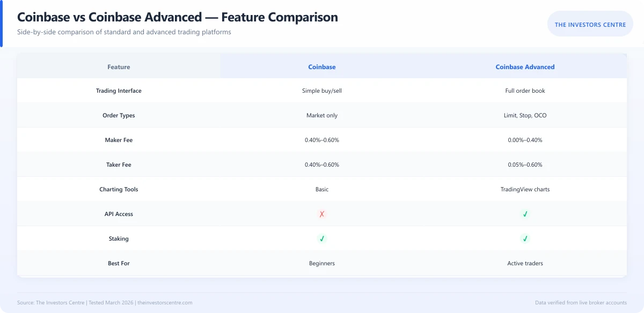Click the Staking checkmark under Coinbase column
The height and width of the screenshot is (313, 644).
coord(322,239)
